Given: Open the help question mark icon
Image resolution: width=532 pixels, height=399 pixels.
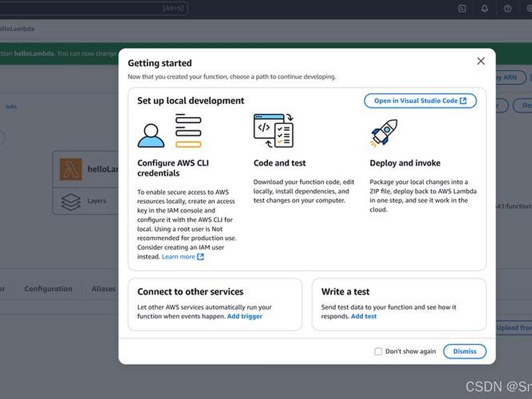Looking at the screenshot, I should click(507, 9).
